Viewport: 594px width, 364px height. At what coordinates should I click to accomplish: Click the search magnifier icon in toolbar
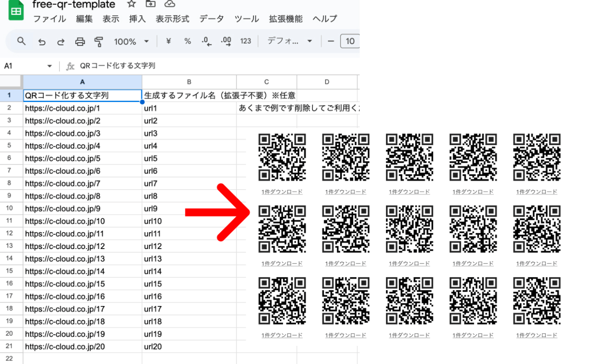(x=21, y=41)
